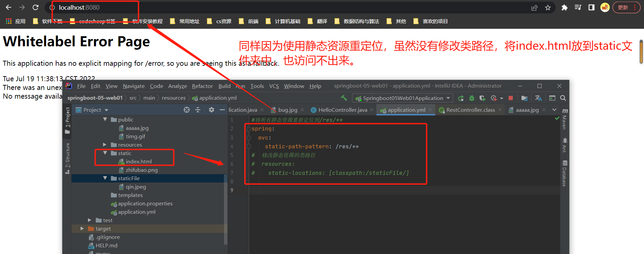Click the 更新 update button
Screen dimensions: 644x254
pyautogui.click(x=627, y=7)
